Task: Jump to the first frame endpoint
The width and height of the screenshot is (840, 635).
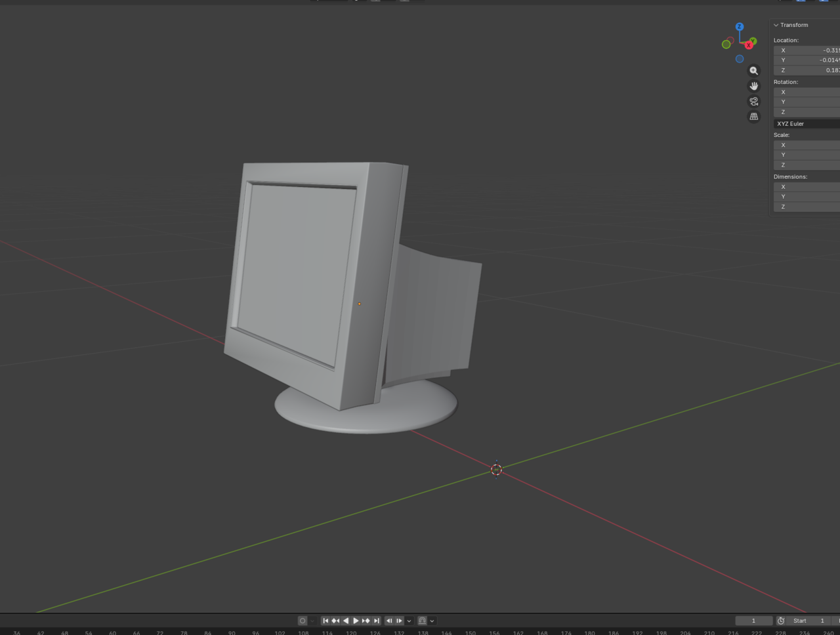Action: click(x=325, y=621)
